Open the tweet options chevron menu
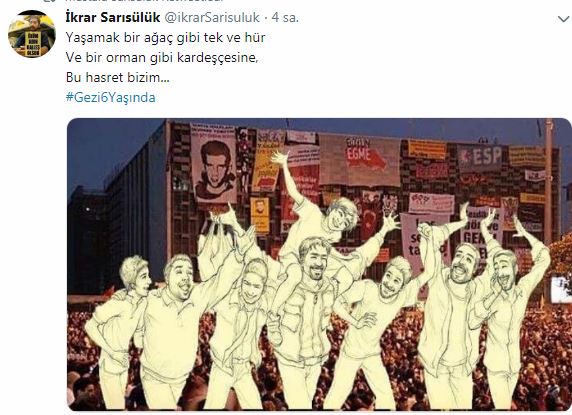Viewport: 572px width, 415px height. point(563,19)
